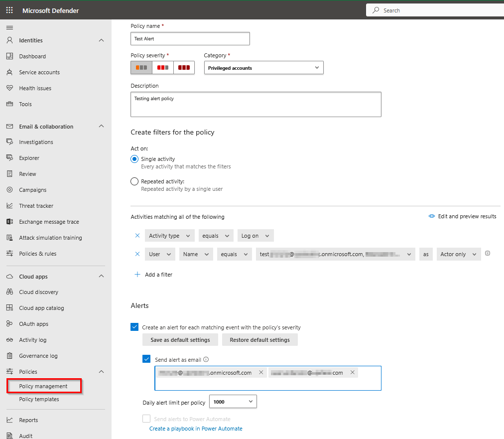Collapse the Identities section chevron
Viewport: 504px width, 439px height.
point(101,40)
